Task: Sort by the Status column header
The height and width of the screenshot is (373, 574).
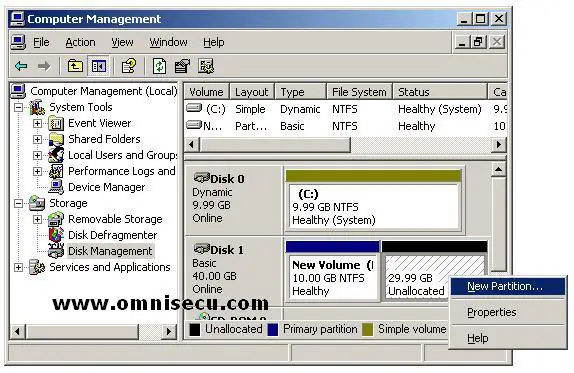Action: click(440, 92)
